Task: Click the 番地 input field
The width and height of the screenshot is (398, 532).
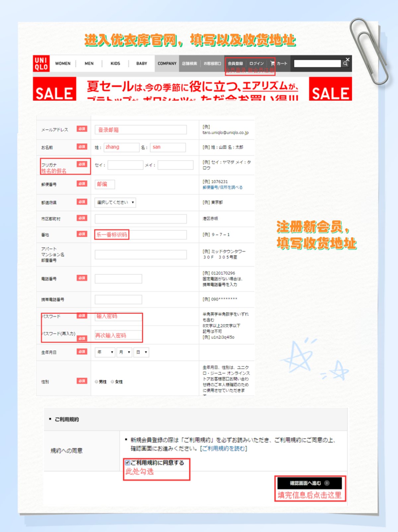Action: [x=141, y=234]
